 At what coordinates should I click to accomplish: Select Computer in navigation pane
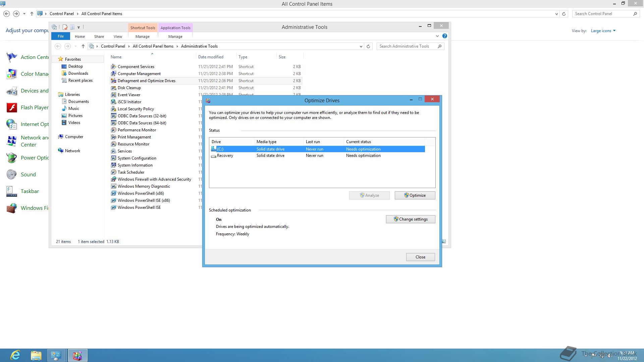(74, 137)
